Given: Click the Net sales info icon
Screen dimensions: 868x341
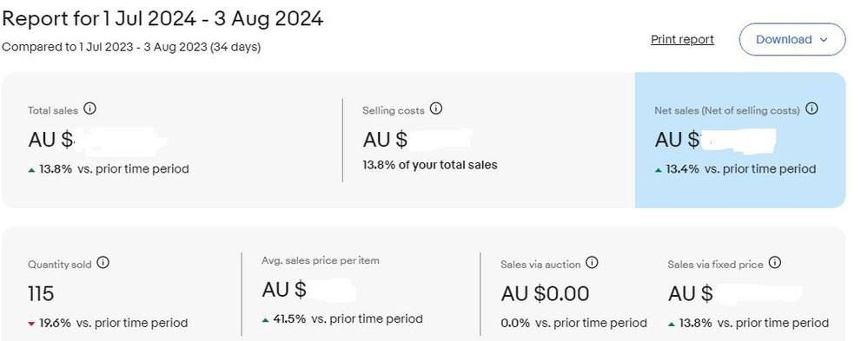Looking at the screenshot, I should (x=812, y=108).
